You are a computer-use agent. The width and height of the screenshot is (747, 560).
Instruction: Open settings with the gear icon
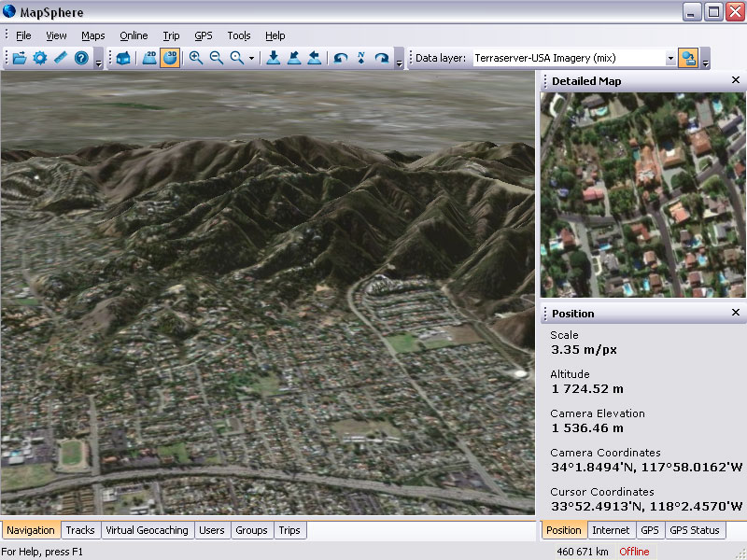pyautogui.click(x=40, y=58)
